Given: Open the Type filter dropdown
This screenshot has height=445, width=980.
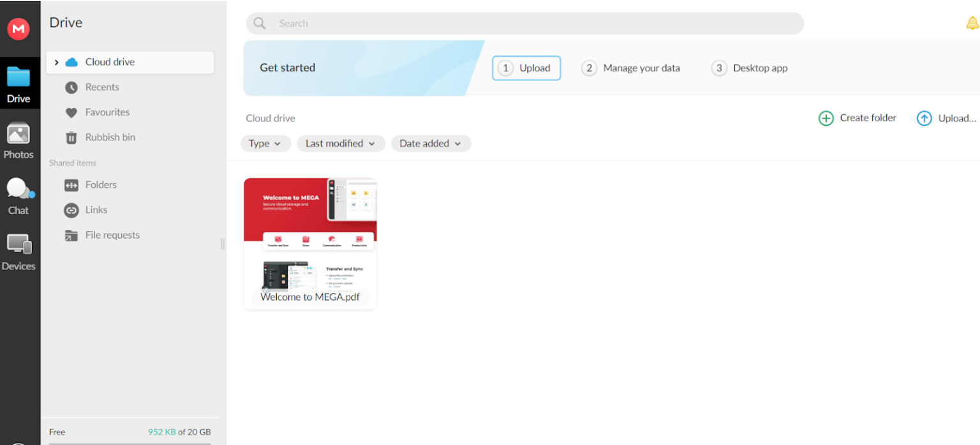Looking at the screenshot, I should (265, 143).
